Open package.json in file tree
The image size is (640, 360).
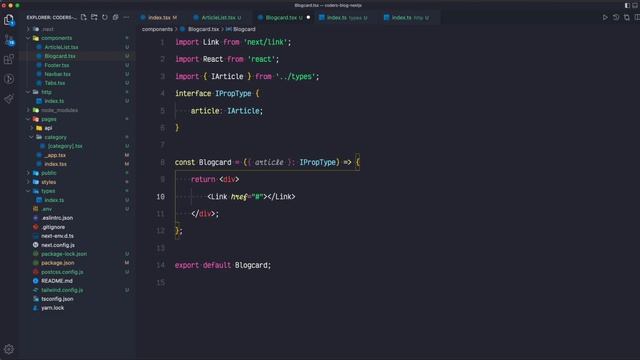coord(58,263)
